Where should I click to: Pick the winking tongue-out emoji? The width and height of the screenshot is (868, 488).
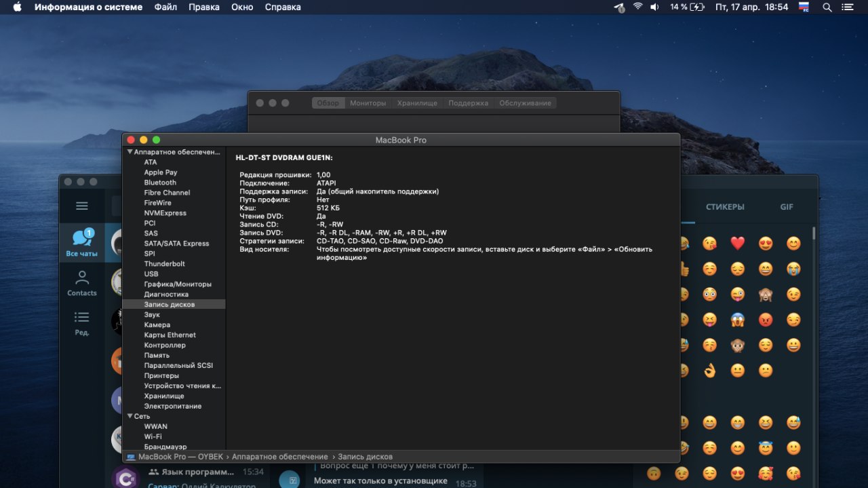coord(738,294)
